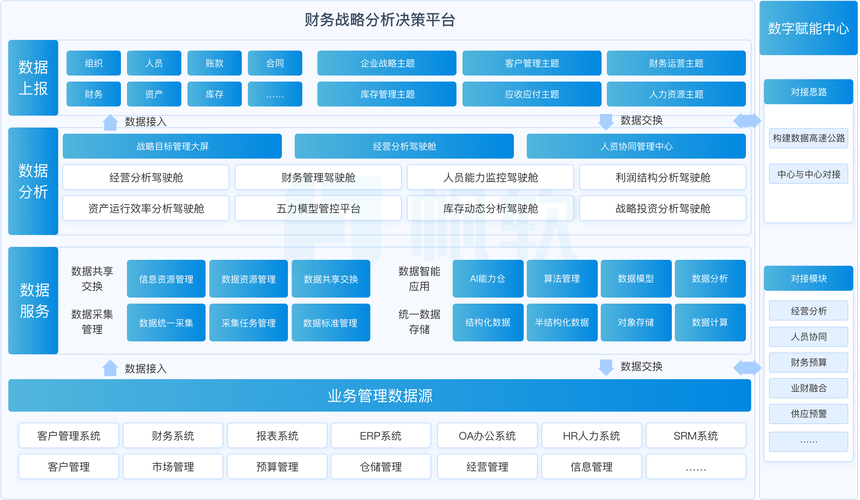860x500 pixels.
Task: Select 数据模型 box
Action: (x=636, y=279)
